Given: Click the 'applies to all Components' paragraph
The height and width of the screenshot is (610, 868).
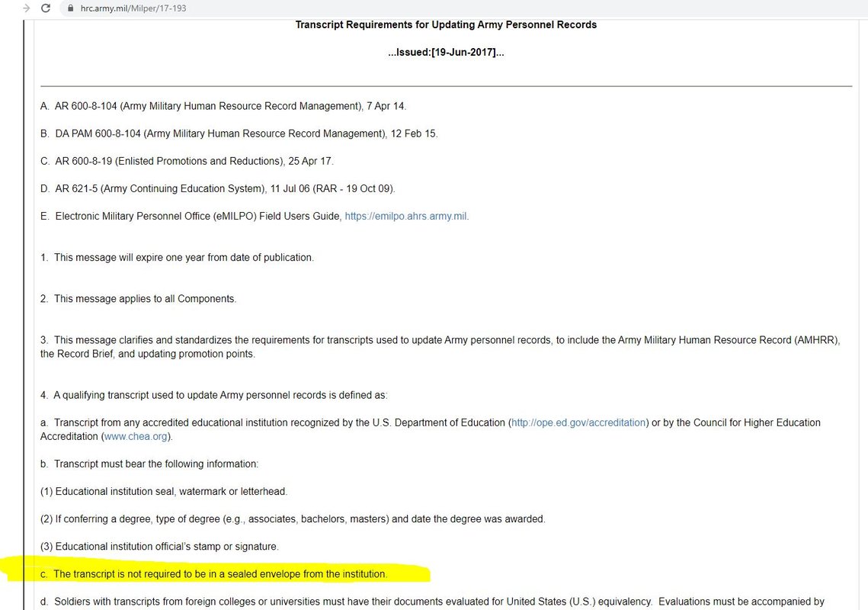Looking at the screenshot, I should pyautogui.click(x=139, y=299).
